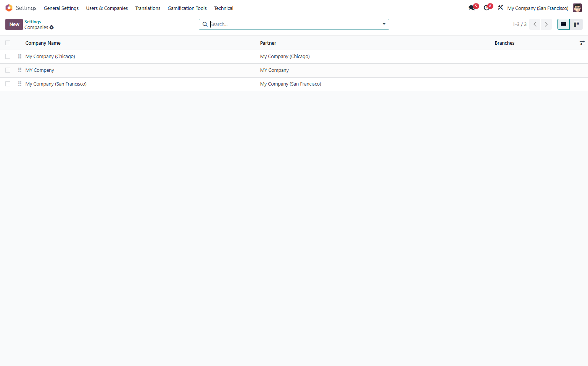Open the General Settings menu
This screenshot has height=366, width=588.
coord(61,8)
